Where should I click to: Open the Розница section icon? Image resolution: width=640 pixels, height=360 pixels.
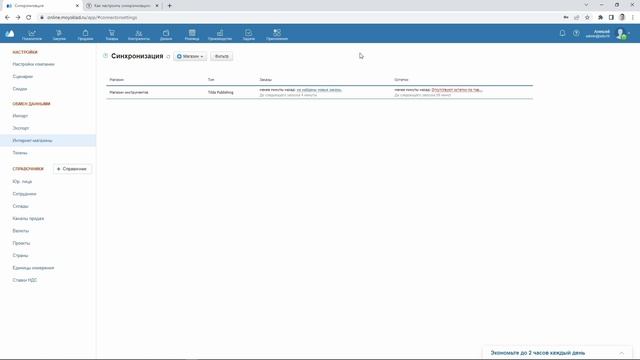[x=192, y=35]
